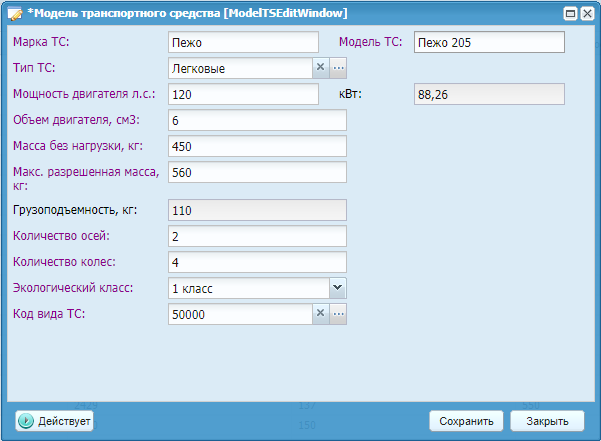Click the Макс. разрешенная масса label
The height and width of the screenshot is (441, 601).
tap(86, 179)
